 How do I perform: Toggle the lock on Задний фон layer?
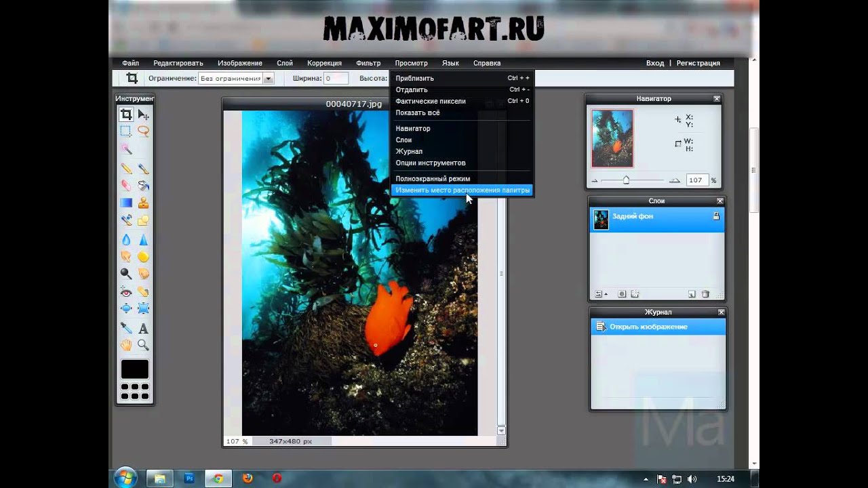[715, 216]
